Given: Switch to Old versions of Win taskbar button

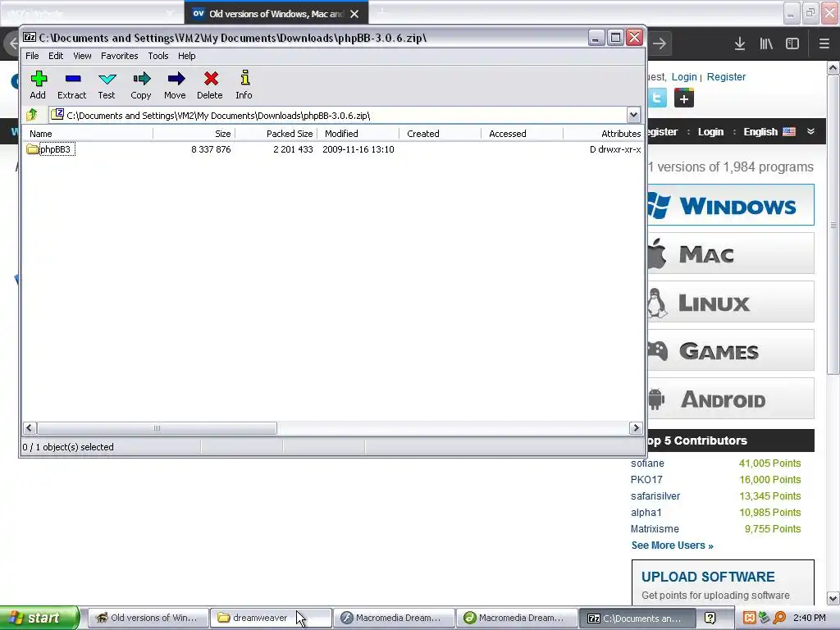Looking at the screenshot, I should pos(148,619).
